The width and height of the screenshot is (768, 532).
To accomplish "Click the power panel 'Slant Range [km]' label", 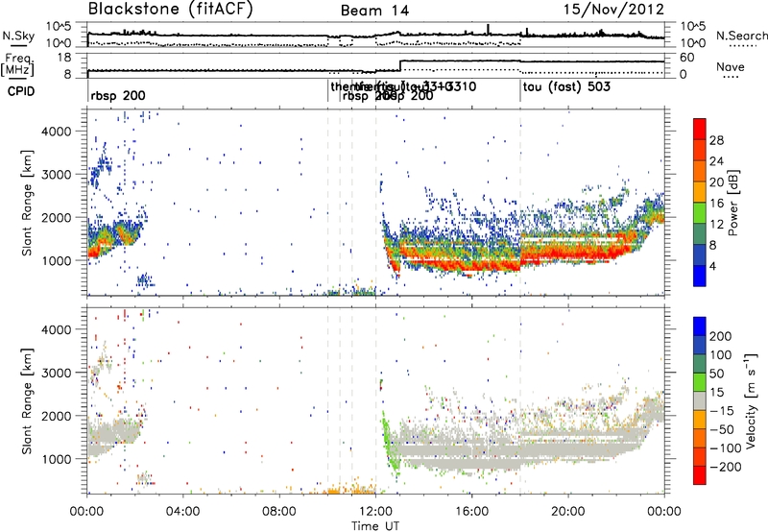I will [x=27, y=203].
